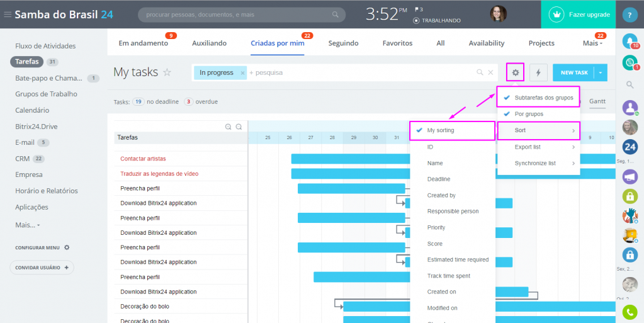644x323 pixels.
Task: Favorite My tasks with the star icon
Action: click(167, 72)
